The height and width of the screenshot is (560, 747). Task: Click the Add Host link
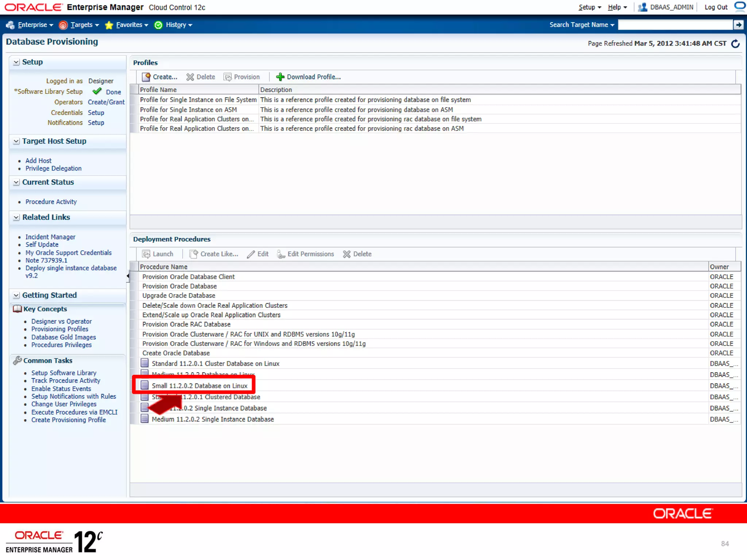(x=38, y=161)
